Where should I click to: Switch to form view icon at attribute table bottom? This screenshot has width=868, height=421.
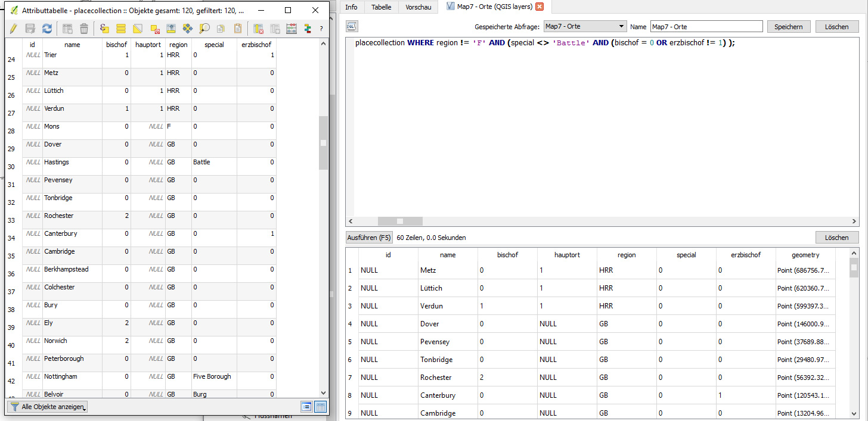click(x=307, y=407)
